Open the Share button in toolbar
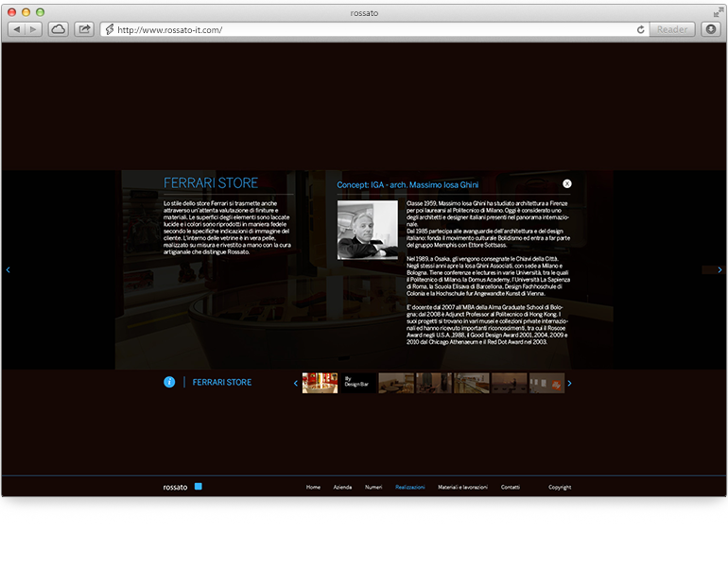Image resolution: width=728 pixels, height=586 pixels. (84, 29)
